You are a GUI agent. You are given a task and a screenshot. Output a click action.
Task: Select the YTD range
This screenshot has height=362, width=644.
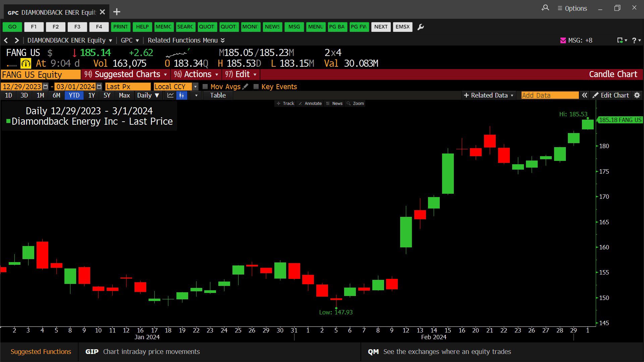pyautogui.click(x=74, y=96)
